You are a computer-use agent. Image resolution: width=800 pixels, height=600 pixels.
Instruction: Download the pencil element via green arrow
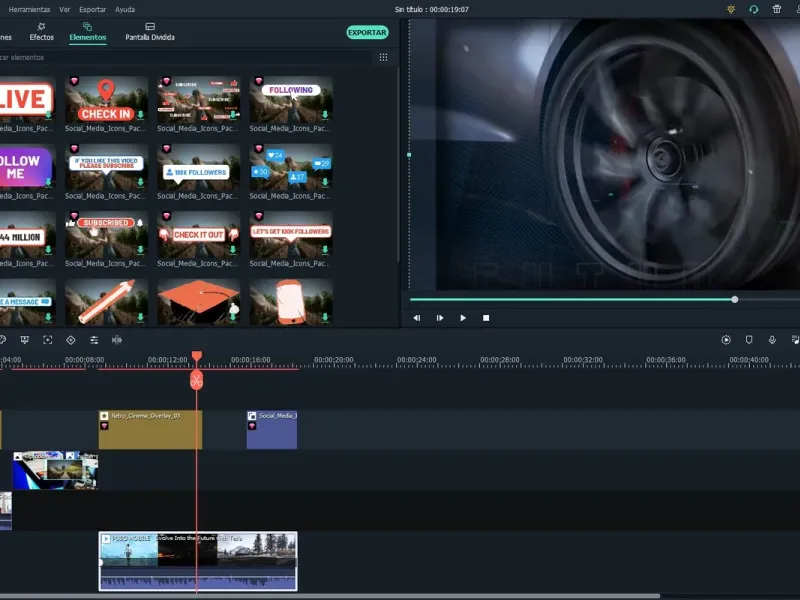tap(140, 317)
